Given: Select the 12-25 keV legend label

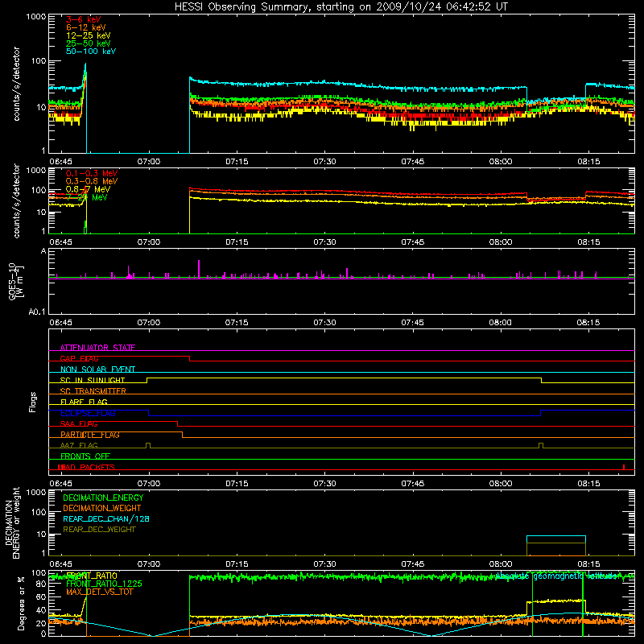Looking at the screenshot, I should 88,35.
